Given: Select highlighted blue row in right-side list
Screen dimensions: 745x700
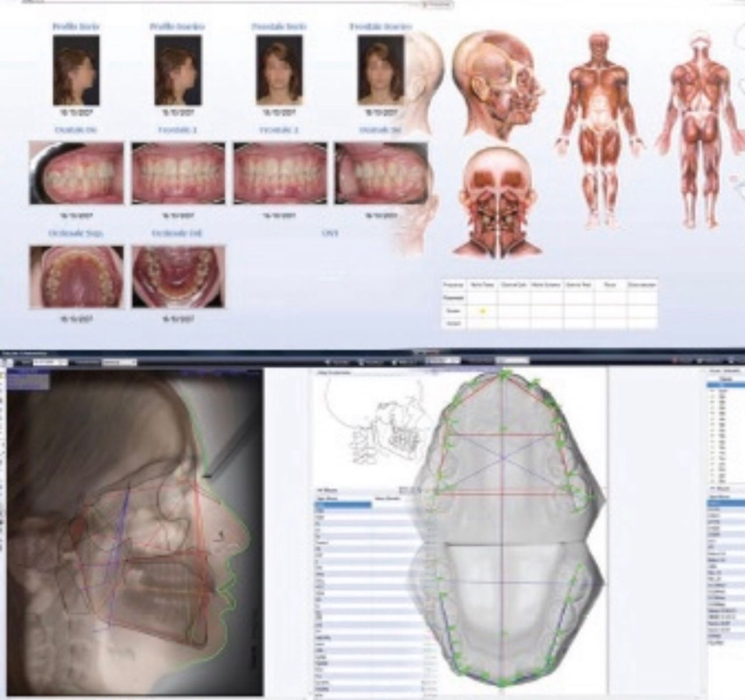Looking at the screenshot, I should [724, 385].
